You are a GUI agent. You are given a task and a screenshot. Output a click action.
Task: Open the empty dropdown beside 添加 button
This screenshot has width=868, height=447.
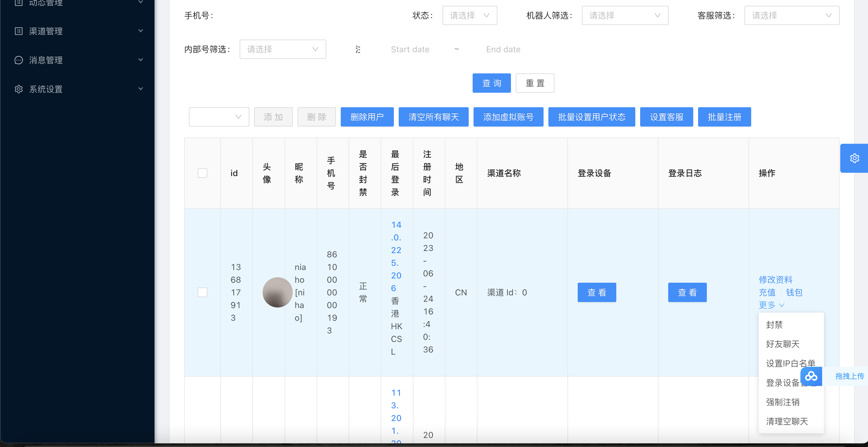(x=219, y=117)
